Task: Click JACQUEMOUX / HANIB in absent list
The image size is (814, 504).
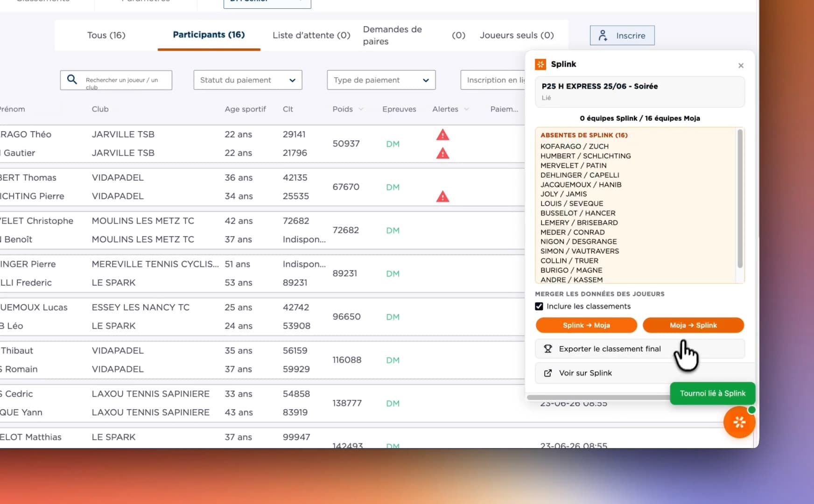Action: coord(581,185)
